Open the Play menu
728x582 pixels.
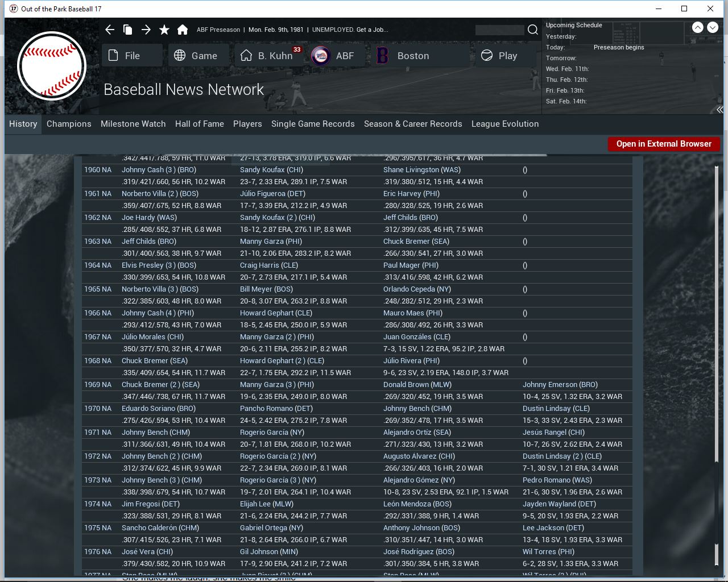click(x=500, y=56)
